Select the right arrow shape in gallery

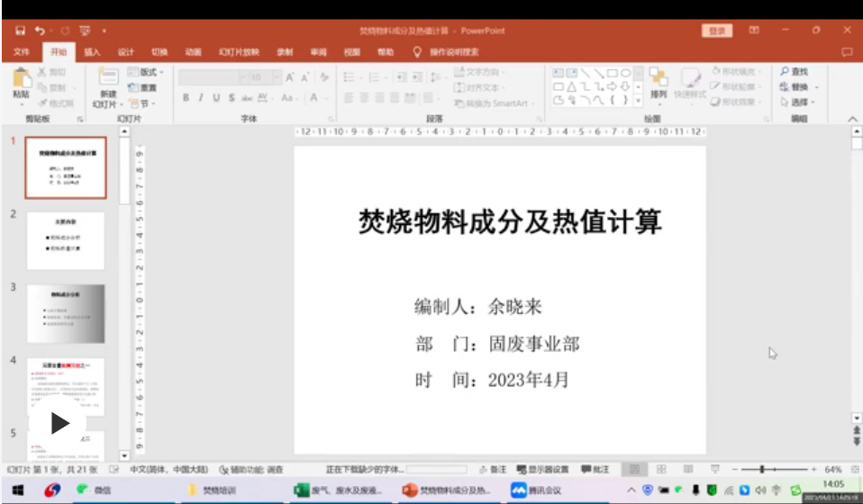612,86
